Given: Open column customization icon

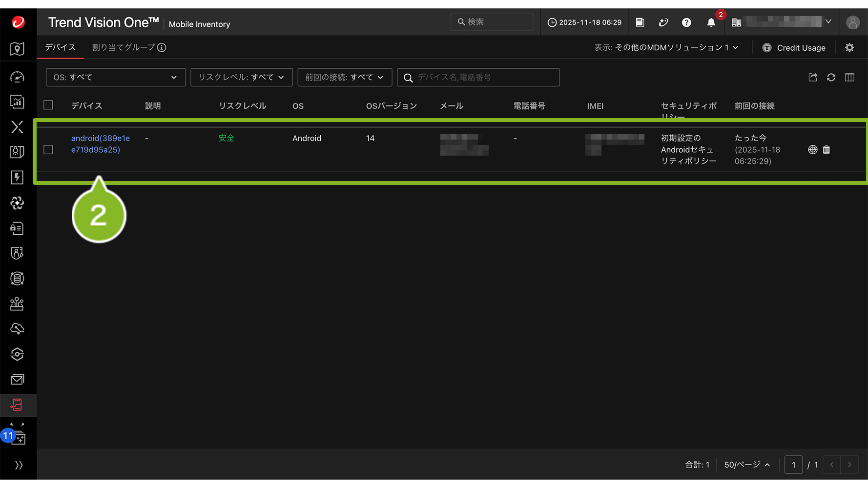Looking at the screenshot, I should click(849, 78).
